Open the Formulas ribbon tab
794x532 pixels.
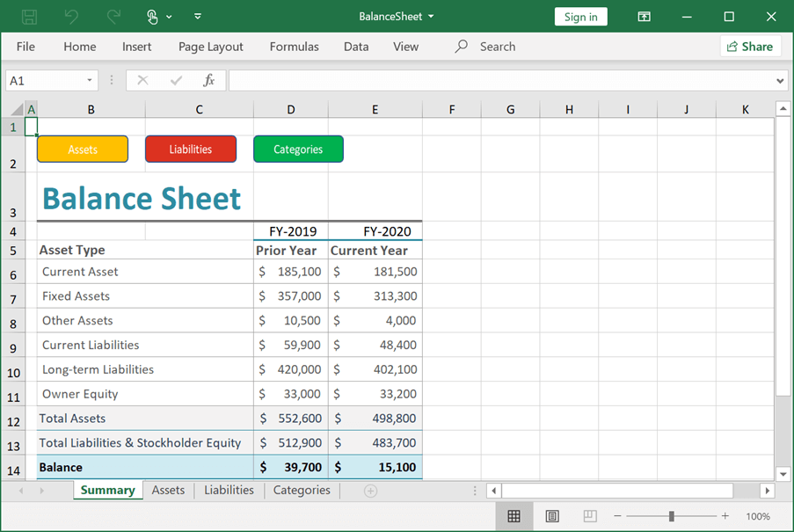pyautogui.click(x=294, y=47)
